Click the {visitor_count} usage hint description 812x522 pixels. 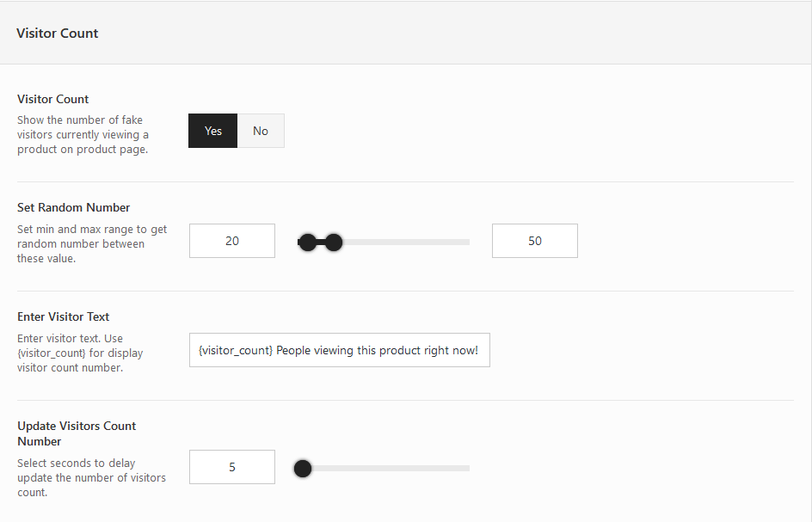click(x=80, y=353)
